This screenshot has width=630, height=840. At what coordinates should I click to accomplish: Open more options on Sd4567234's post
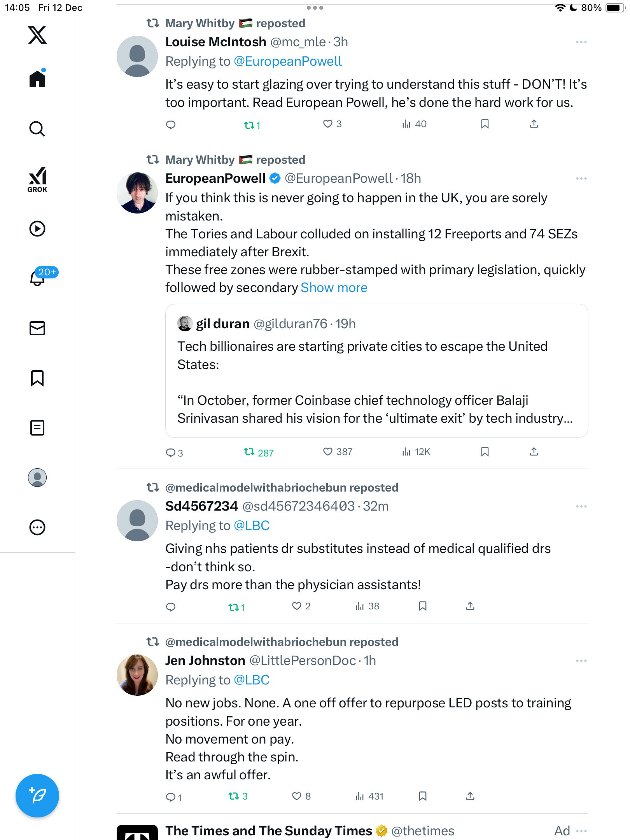(x=581, y=506)
